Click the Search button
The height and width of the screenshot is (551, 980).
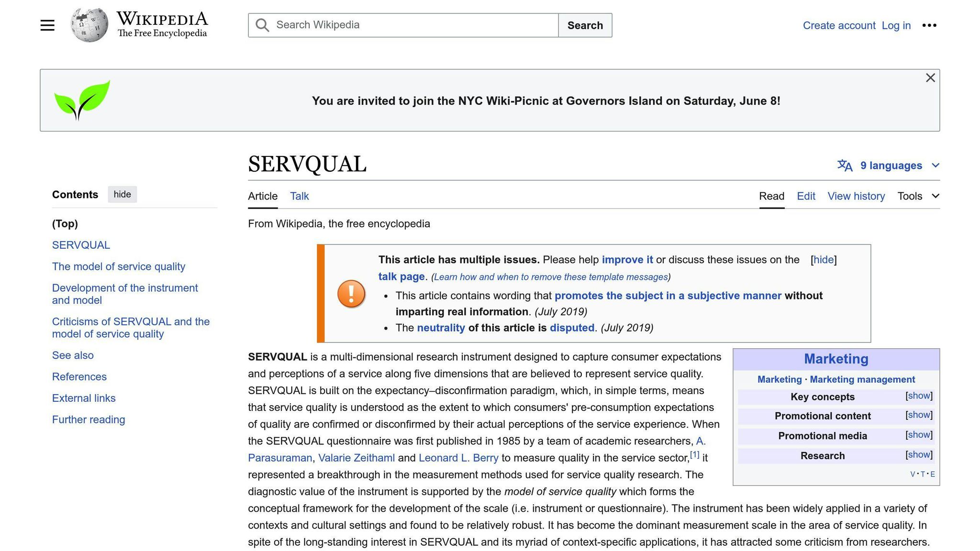tap(585, 25)
